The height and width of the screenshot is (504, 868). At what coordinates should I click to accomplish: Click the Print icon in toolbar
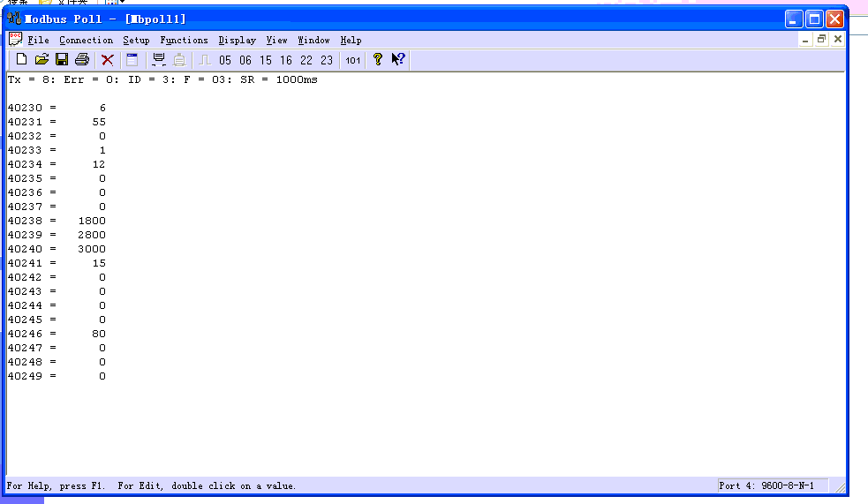tap(82, 60)
